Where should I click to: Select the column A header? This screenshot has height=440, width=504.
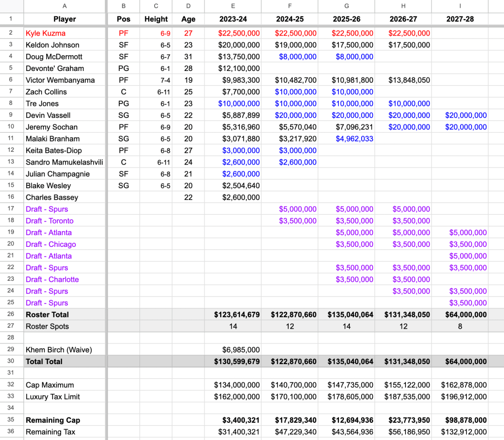point(65,6)
